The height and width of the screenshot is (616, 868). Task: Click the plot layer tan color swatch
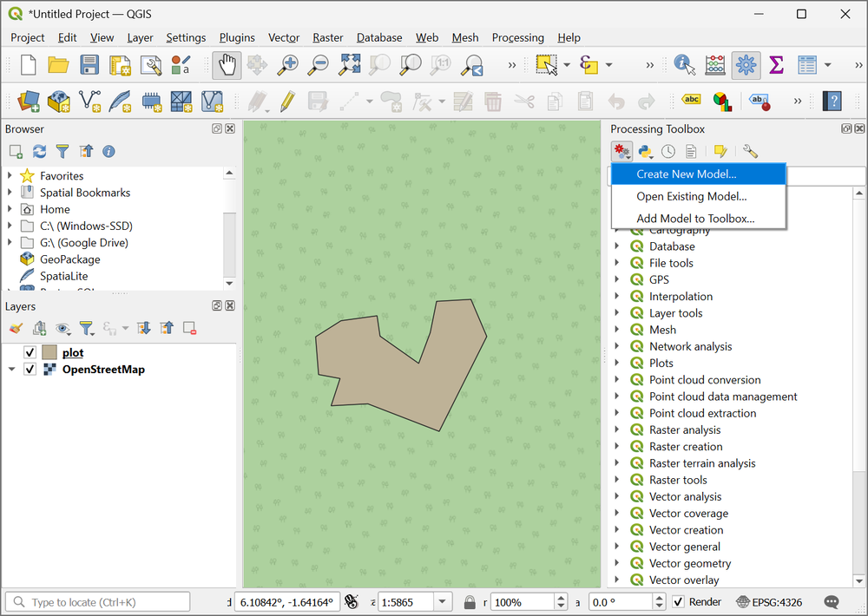tap(49, 352)
